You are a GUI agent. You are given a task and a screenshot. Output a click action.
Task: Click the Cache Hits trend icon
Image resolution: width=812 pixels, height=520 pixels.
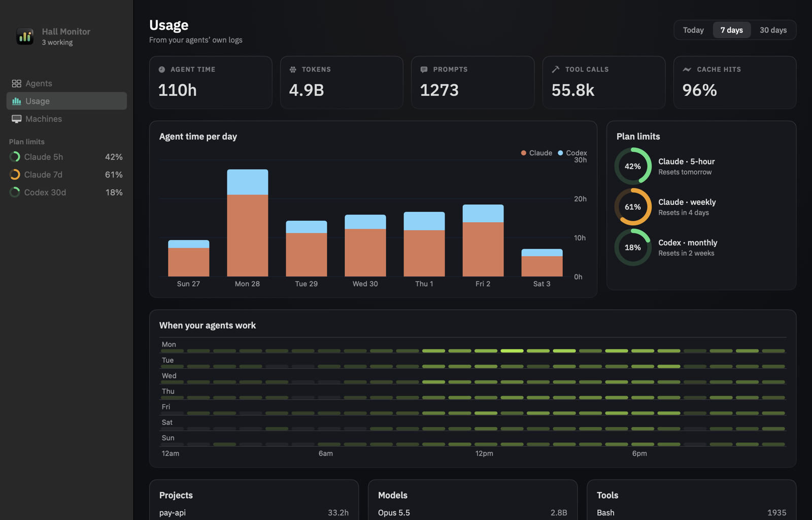point(687,70)
